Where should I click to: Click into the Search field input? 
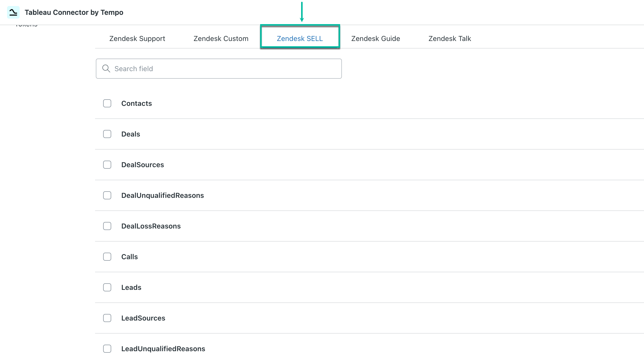point(218,68)
